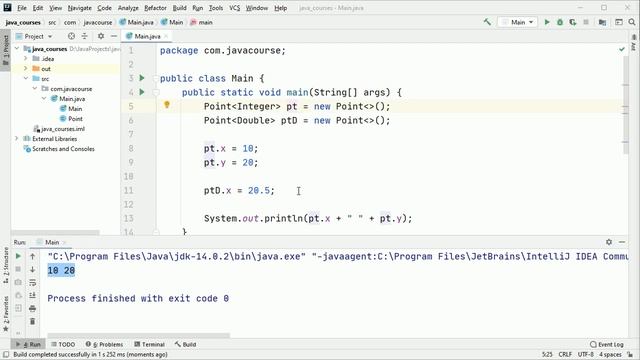Toggle the 1: Project side tool window
Image resolution: width=640 pixels, height=360 pixels.
click(x=5, y=51)
